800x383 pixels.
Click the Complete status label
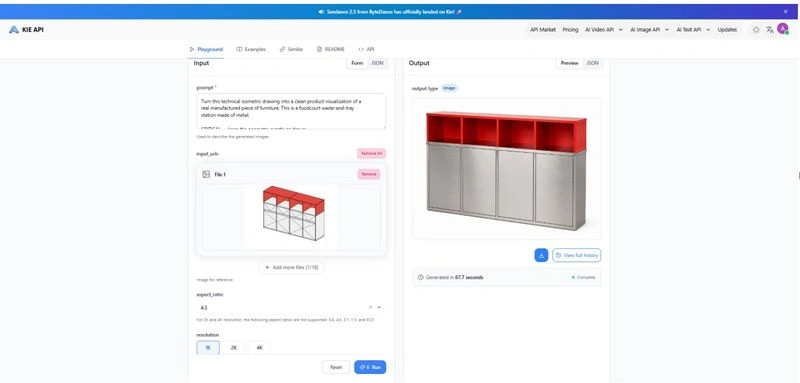(x=583, y=277)
